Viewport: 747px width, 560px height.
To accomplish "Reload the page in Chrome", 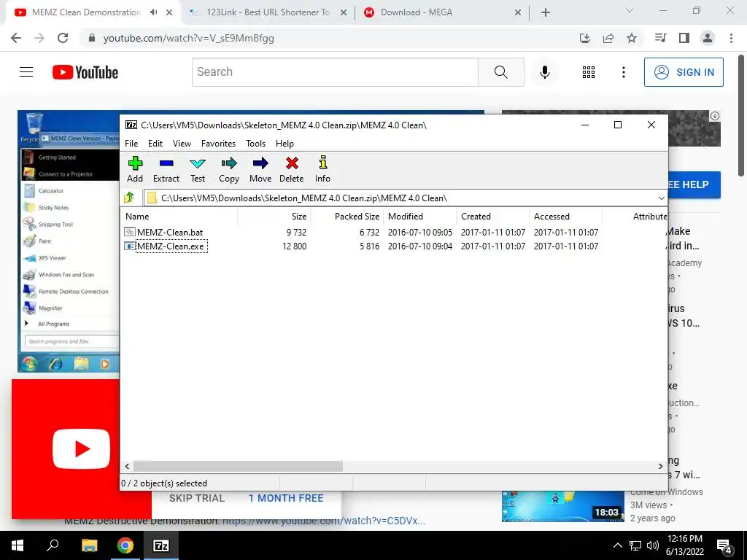I will pyautogui.click(x=63, y=38).
